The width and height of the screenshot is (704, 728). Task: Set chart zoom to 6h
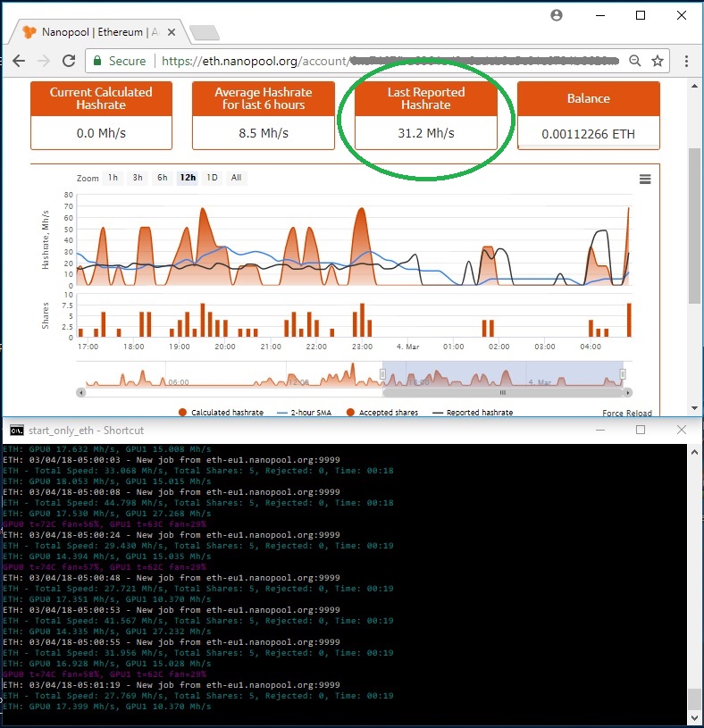point(162,178)
